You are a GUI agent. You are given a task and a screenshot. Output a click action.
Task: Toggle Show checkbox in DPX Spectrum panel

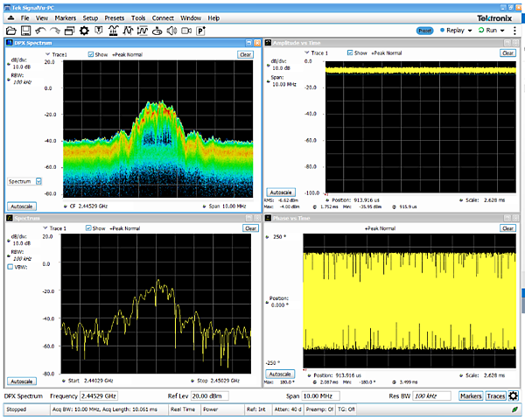coord(92,54)
